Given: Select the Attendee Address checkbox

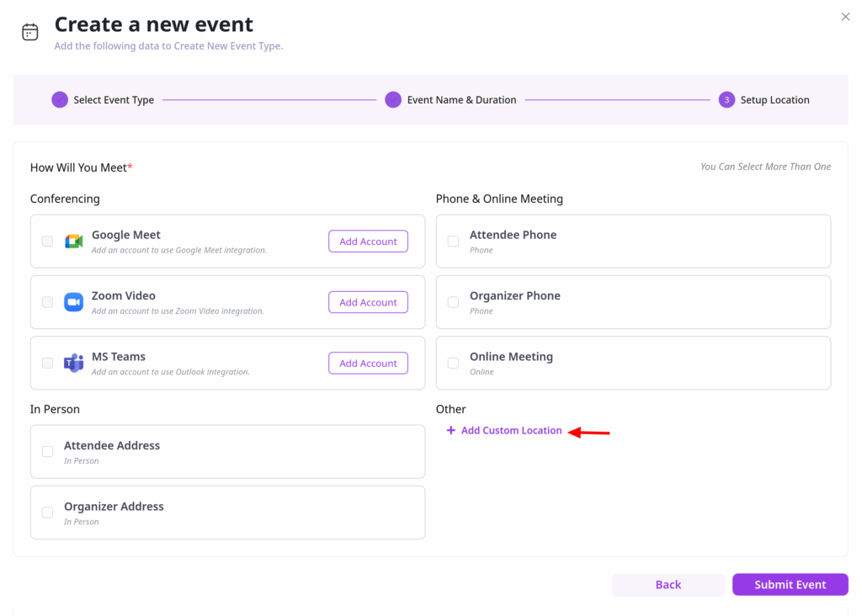Looking at the screenshot, I should [x=48, y=452].
